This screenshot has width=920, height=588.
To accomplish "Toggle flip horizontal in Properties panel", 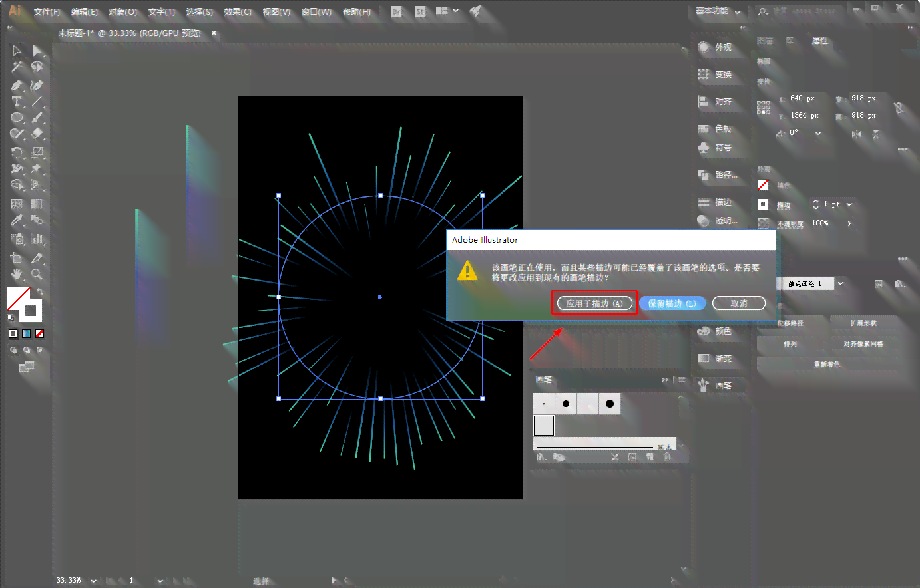I will pos(857,134).
